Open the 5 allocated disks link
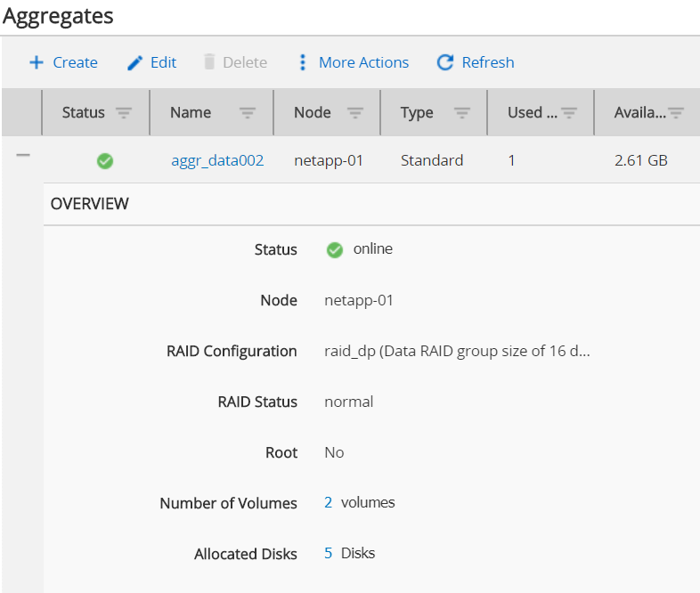 tap(328, 554)
